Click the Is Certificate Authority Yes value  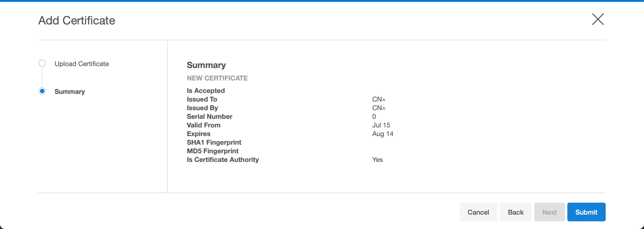(x=377, y=160)
